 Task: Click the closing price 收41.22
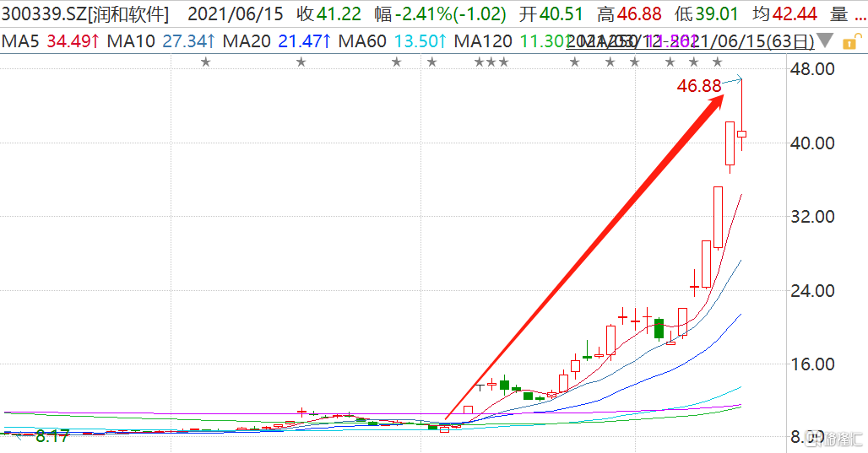328,13
